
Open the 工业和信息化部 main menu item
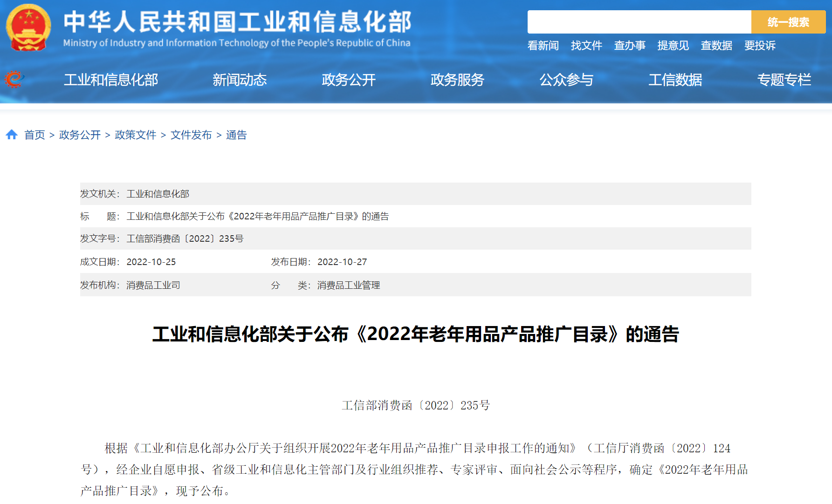(x=111, y=80)
